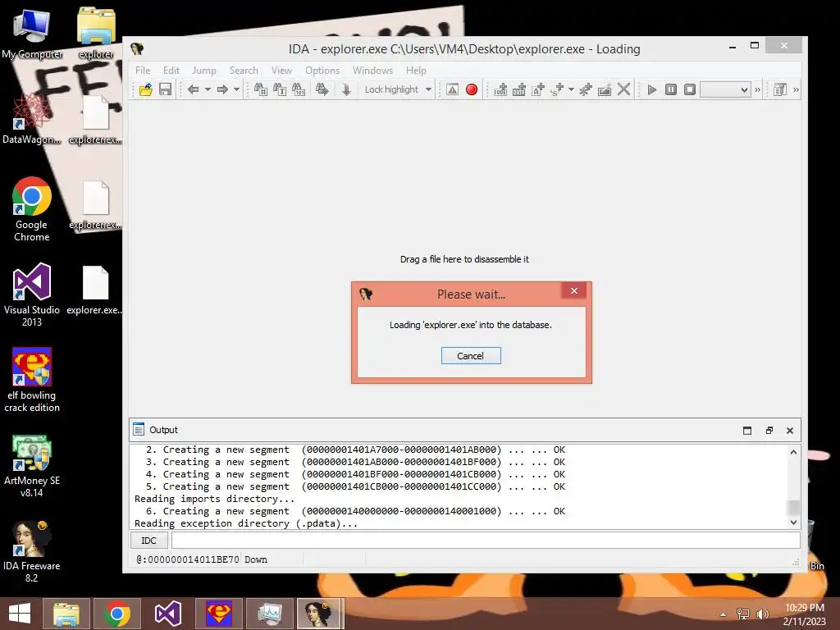Click the Output window up scroll arrow
Viewport: 840px width, 630px height.
(x=793, y=452)
